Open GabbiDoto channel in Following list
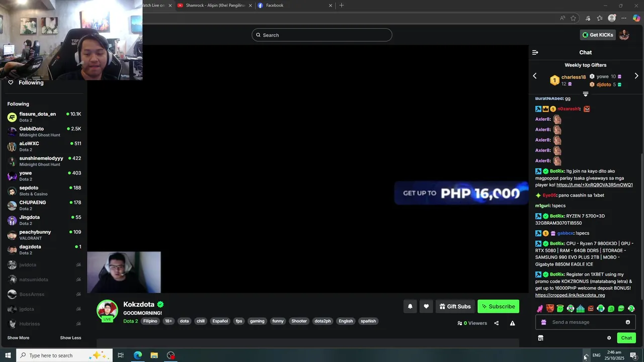644x362 pixels. (44, 132)
